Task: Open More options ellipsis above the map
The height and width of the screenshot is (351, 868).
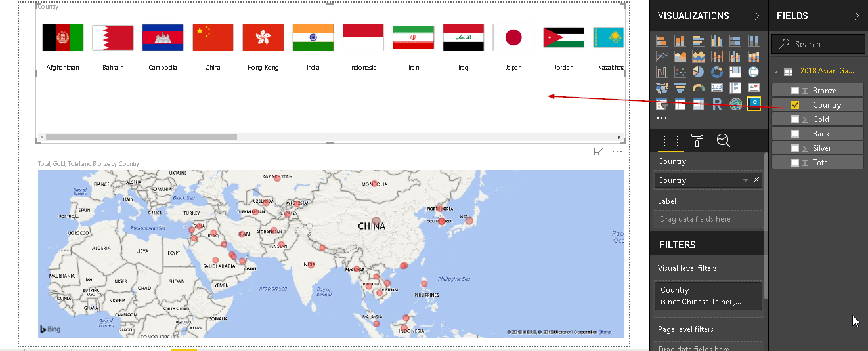Action: point(617,152)
